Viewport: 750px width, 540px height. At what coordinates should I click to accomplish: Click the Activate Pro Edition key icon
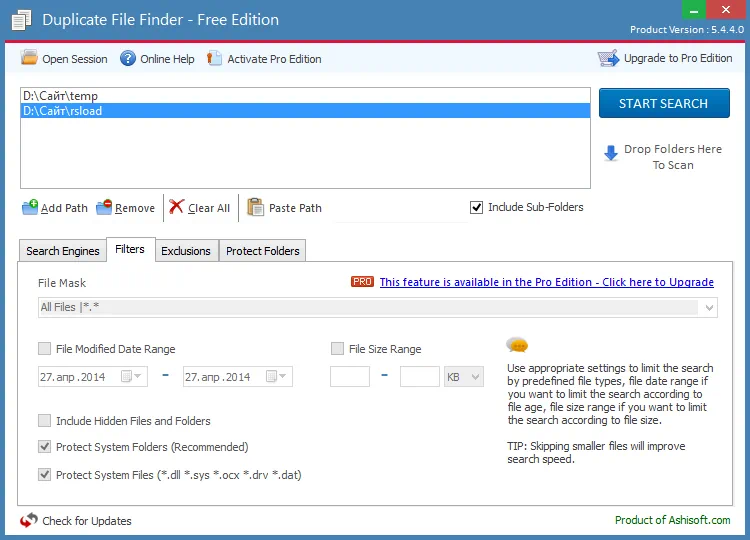(x=214, y=58)
